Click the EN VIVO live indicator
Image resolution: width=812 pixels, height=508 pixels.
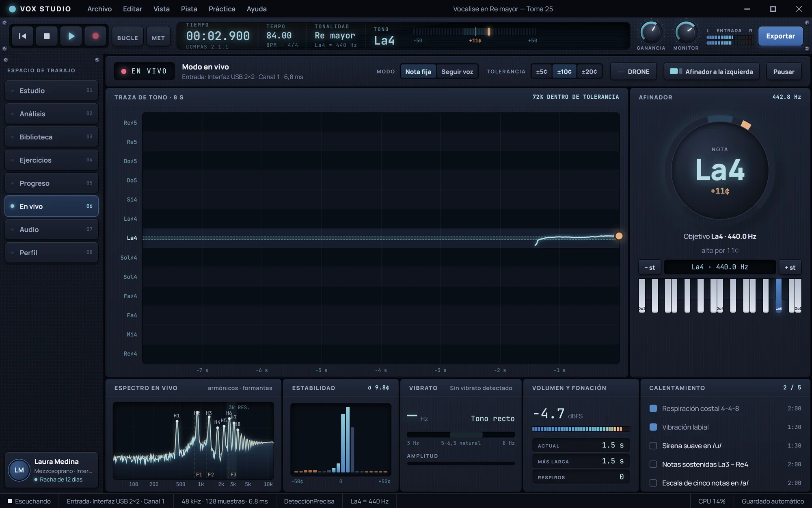[x=144, y=72]
